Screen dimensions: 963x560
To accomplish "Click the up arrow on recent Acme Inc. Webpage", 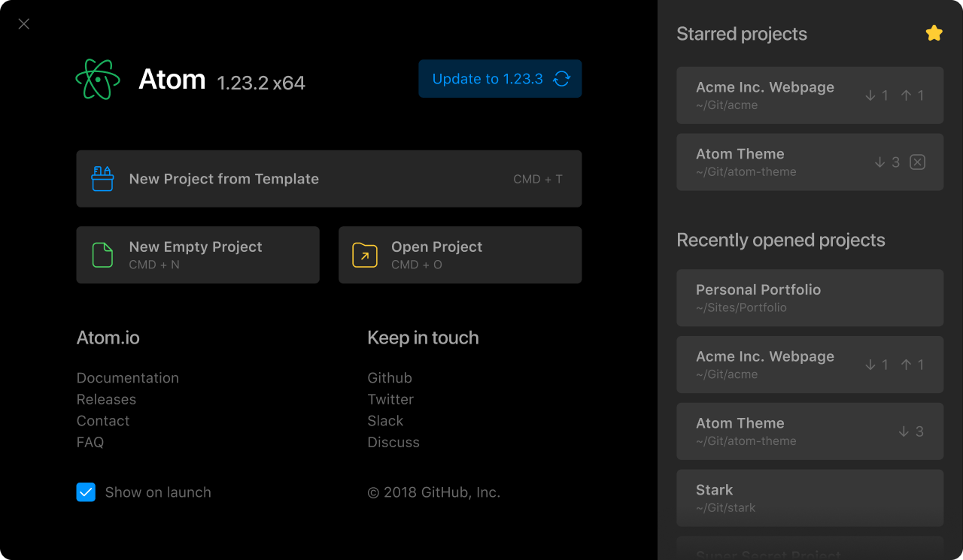I will coord(906,365).
